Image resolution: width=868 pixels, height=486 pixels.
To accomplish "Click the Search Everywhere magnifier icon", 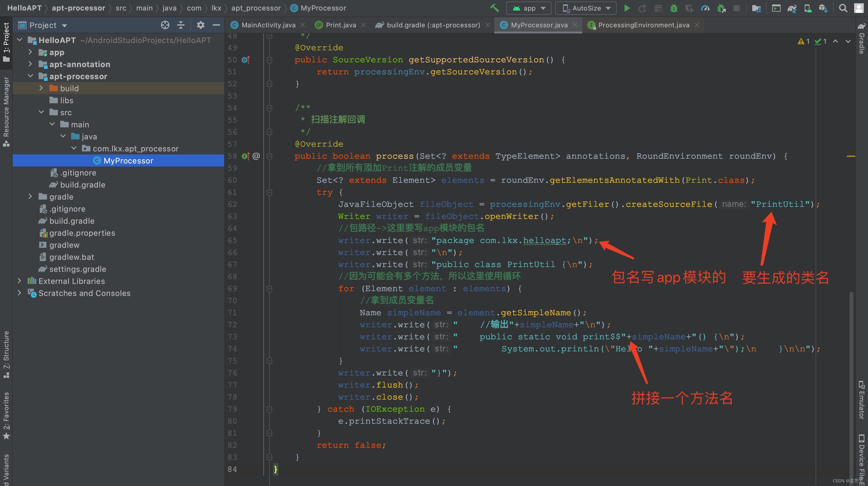I will [x=843, y=8].
